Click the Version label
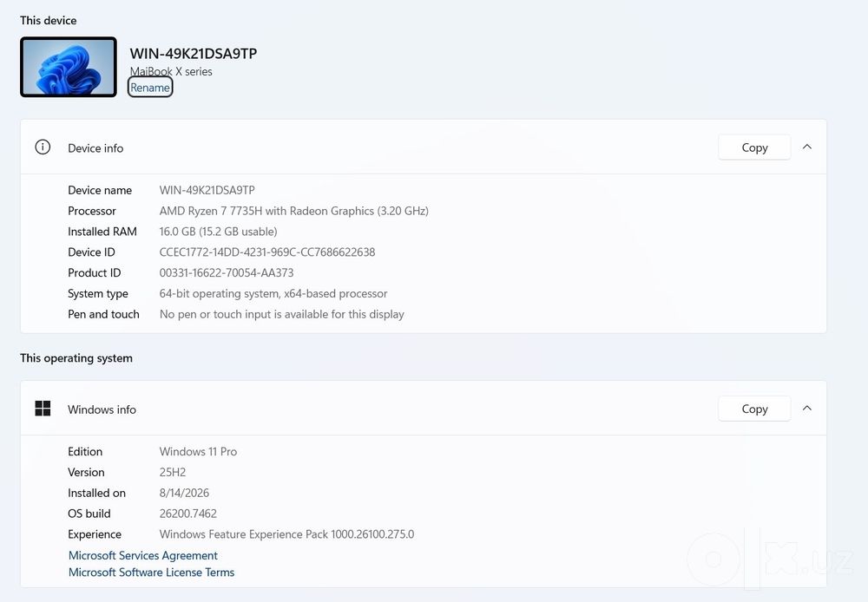 click(x=86, y=472)
